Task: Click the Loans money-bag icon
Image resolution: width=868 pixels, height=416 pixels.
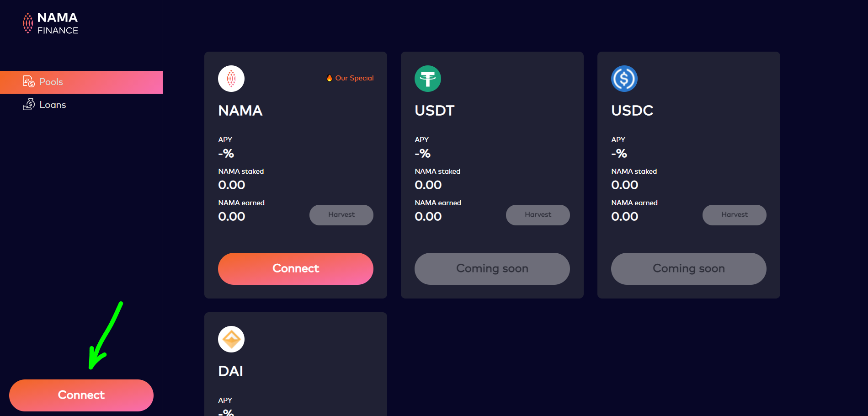Action: tap(29, 104)
